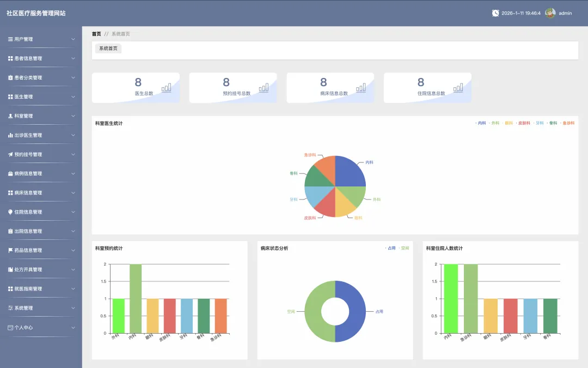
Task: Click the 系统管理 sliders icon
Action: (10, 307)
